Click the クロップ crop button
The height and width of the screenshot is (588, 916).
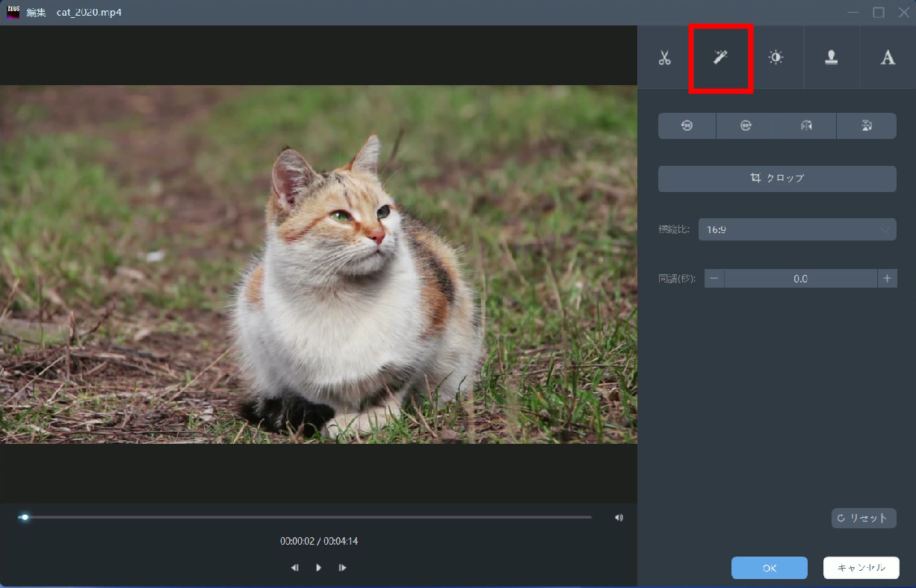coord(777,179)
